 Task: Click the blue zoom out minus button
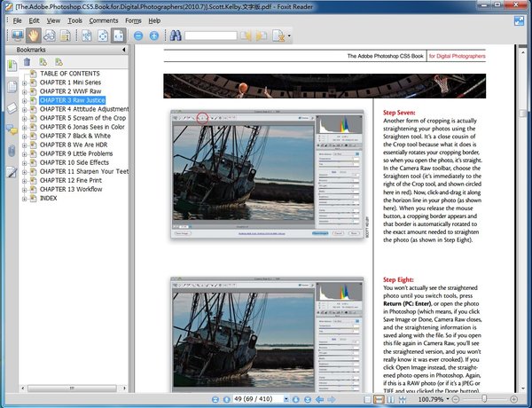pyautogui.click(x=138, y=36)
